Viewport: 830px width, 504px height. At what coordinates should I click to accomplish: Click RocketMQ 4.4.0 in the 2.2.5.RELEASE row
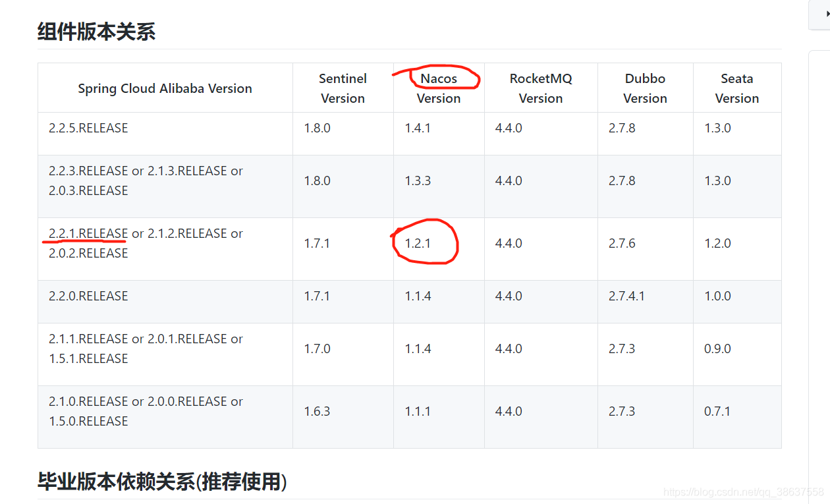pyautogui.click(x=541, y=134)
